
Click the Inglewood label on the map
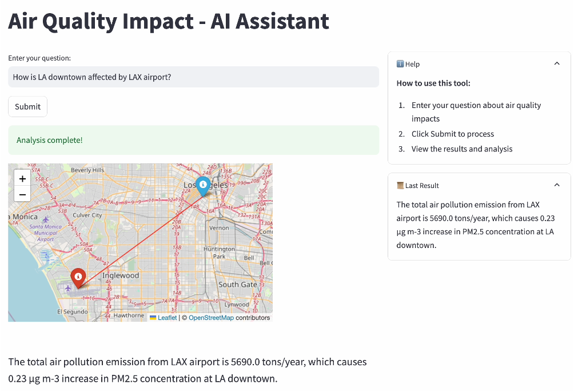[121, 275]
